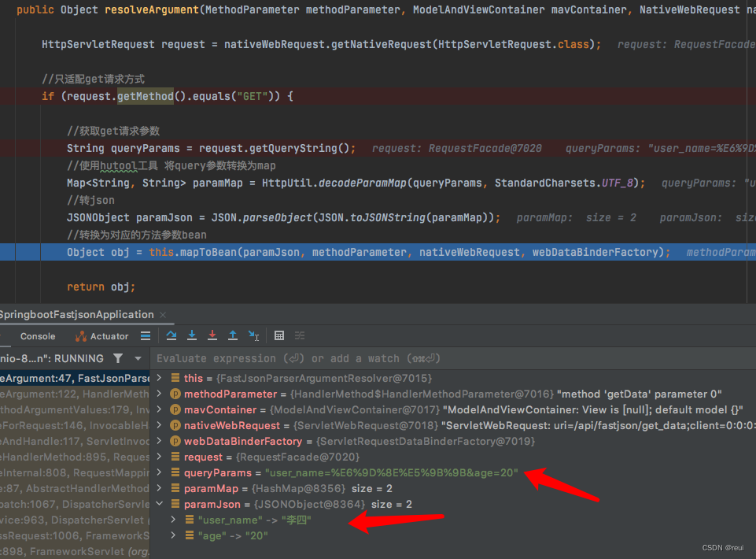Select stack frame eArgument:122, HandlerMeth
Viewport: 756px width, 559px height.
pyautogui.click(x=75, y=394)
